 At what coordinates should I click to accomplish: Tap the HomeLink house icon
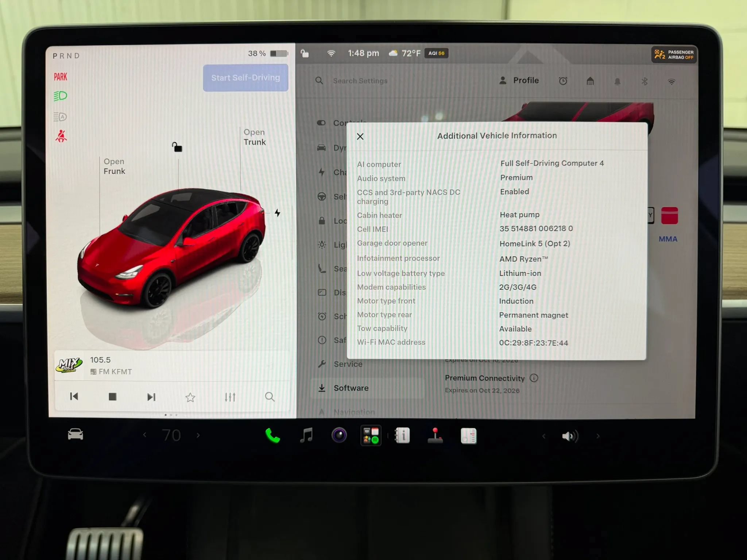pos(590,81)
